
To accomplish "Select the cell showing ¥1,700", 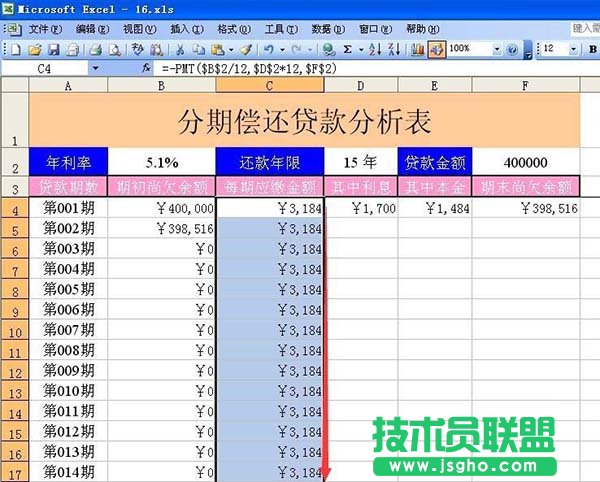I will click(360, 208).
